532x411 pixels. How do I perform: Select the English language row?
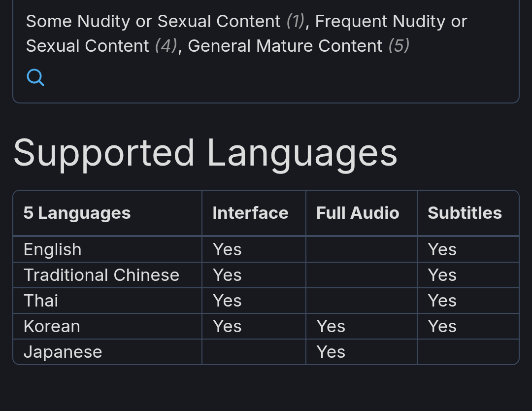point(52,249)
